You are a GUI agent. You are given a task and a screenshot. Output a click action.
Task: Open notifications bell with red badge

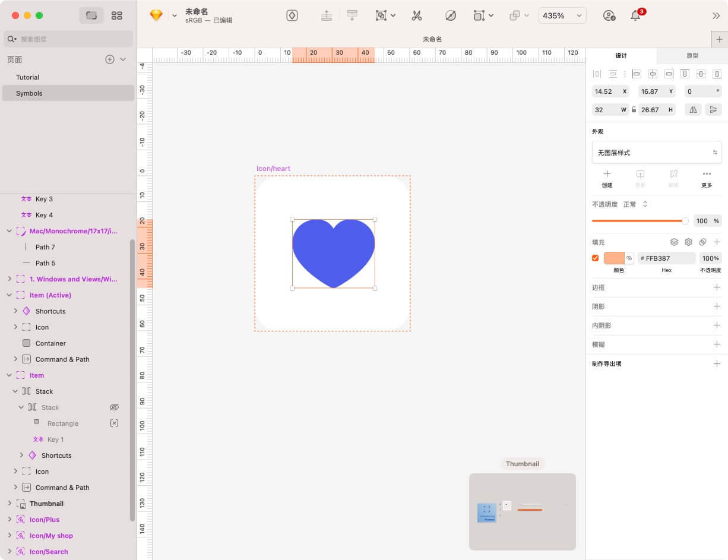(635, 16)
